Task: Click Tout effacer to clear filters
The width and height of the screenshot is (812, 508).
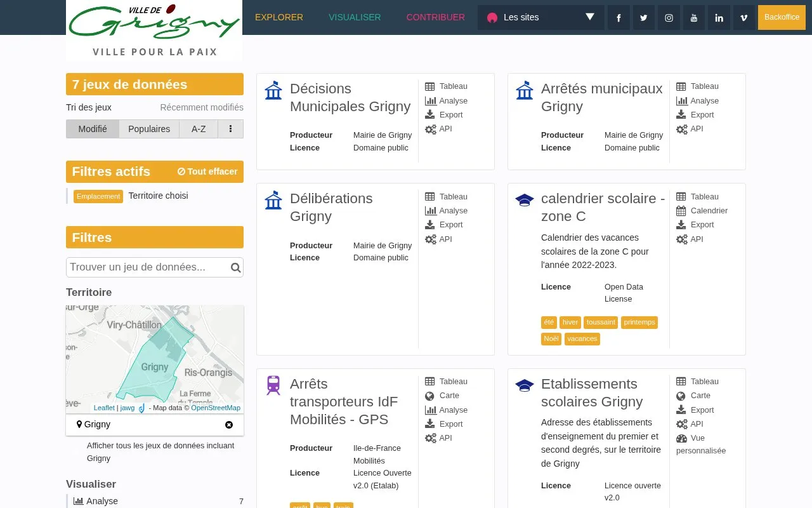Action: point(207,171)
